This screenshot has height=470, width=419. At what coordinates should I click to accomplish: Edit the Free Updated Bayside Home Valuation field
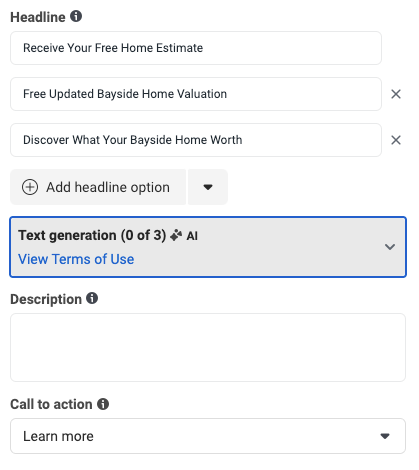196,94
